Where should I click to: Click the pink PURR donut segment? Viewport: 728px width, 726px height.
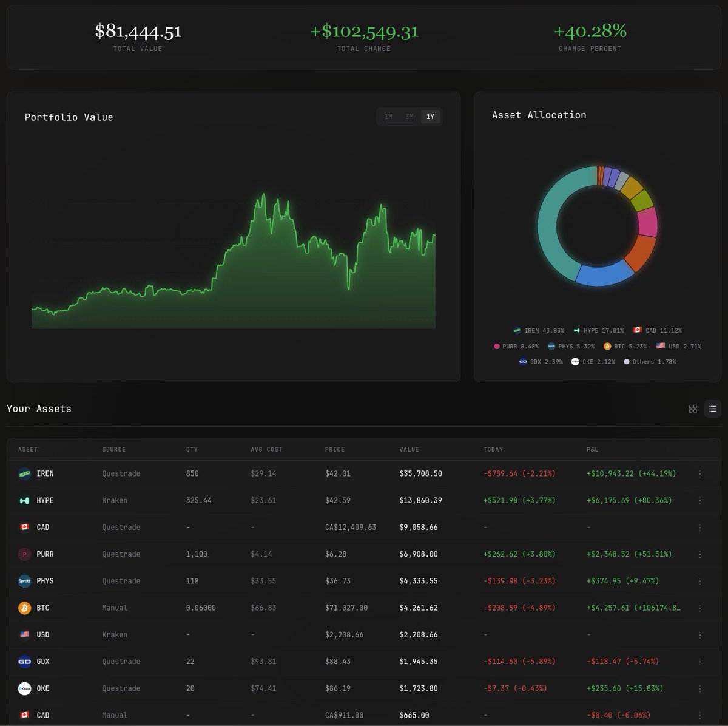[647, 222]
